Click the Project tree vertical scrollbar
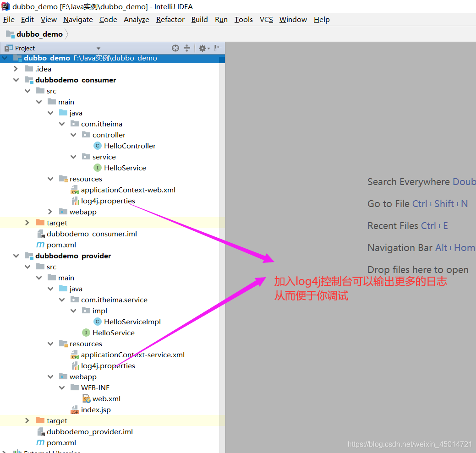Screen dimensions: 476x453 222,255
